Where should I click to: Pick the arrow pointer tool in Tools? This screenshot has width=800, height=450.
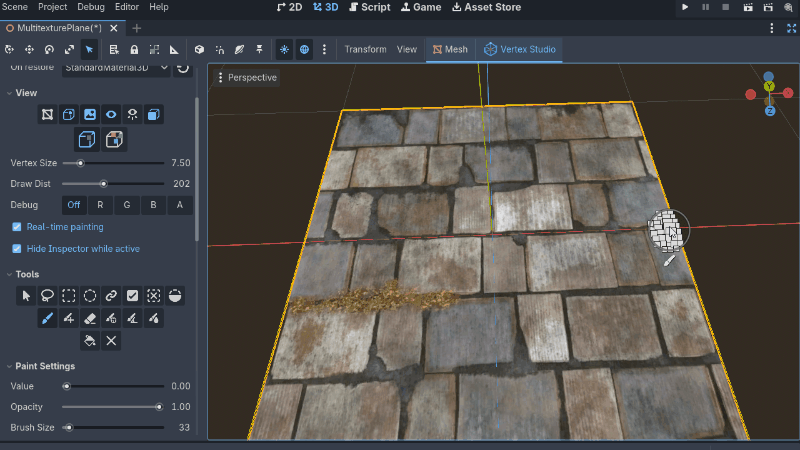click(26, 295)
